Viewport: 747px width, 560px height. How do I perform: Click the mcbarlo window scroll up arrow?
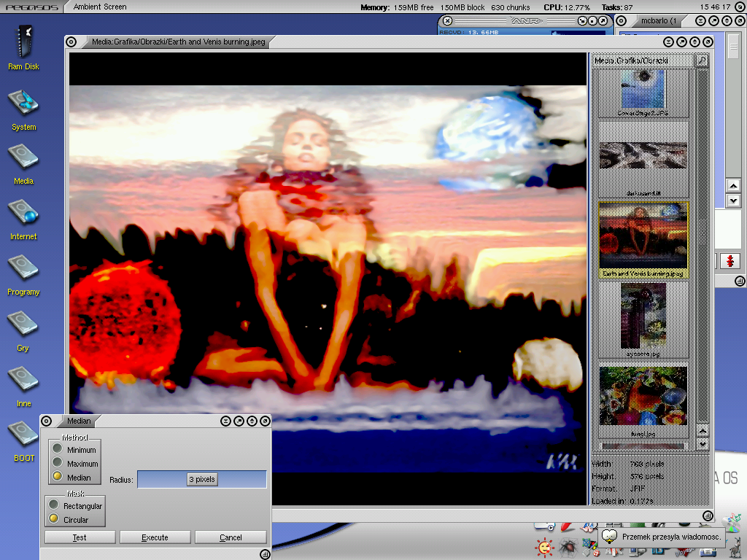tap(733, 186)
